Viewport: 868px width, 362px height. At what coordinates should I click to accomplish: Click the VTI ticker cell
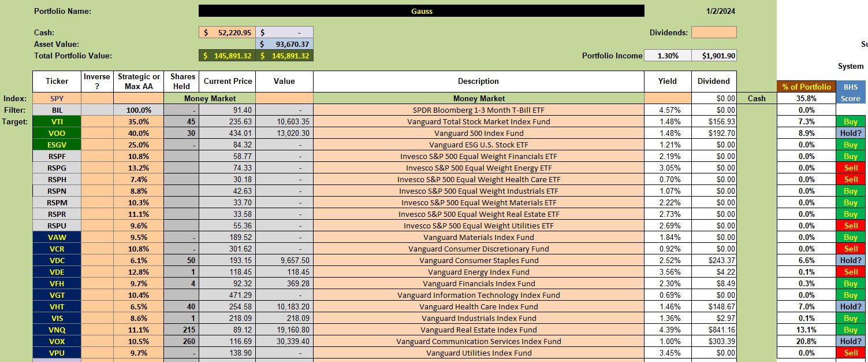pyautogui.click(x=57, y=121)
